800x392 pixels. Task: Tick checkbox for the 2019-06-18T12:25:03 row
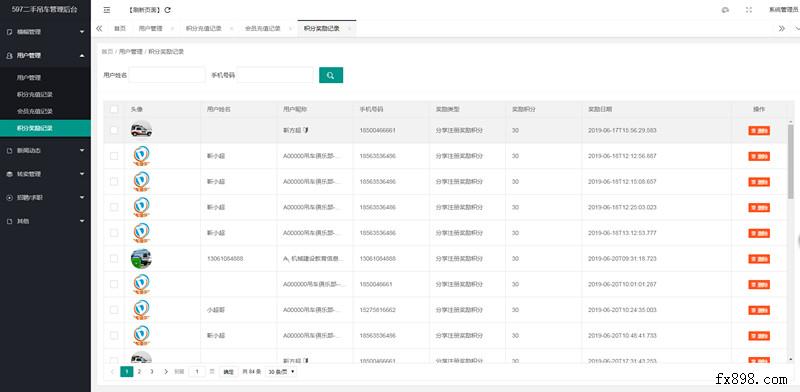(114, 207)
